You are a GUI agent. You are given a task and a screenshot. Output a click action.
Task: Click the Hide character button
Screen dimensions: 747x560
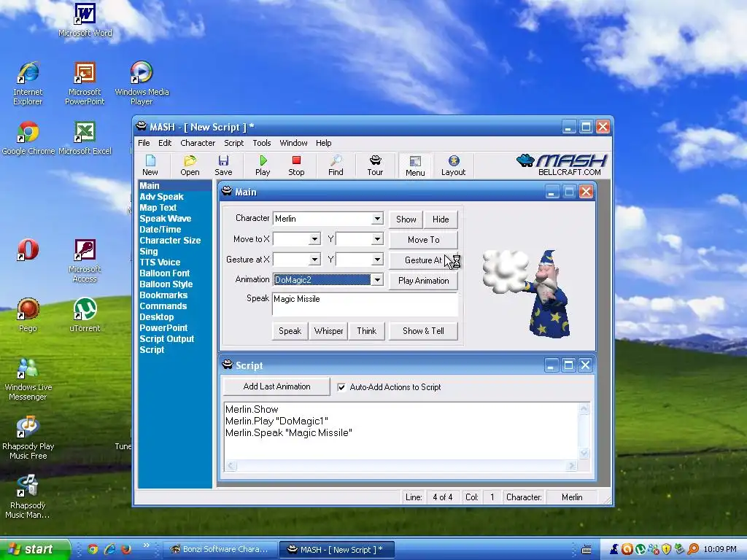441,219
